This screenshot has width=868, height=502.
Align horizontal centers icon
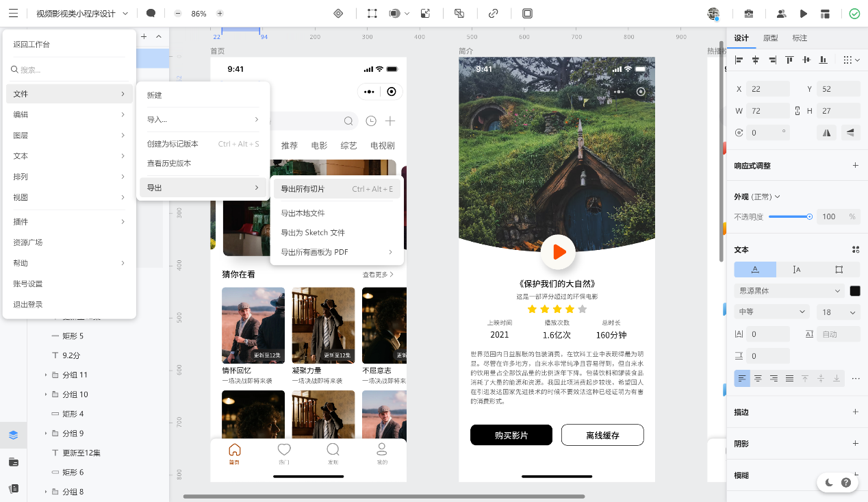[x=756, y=60]
